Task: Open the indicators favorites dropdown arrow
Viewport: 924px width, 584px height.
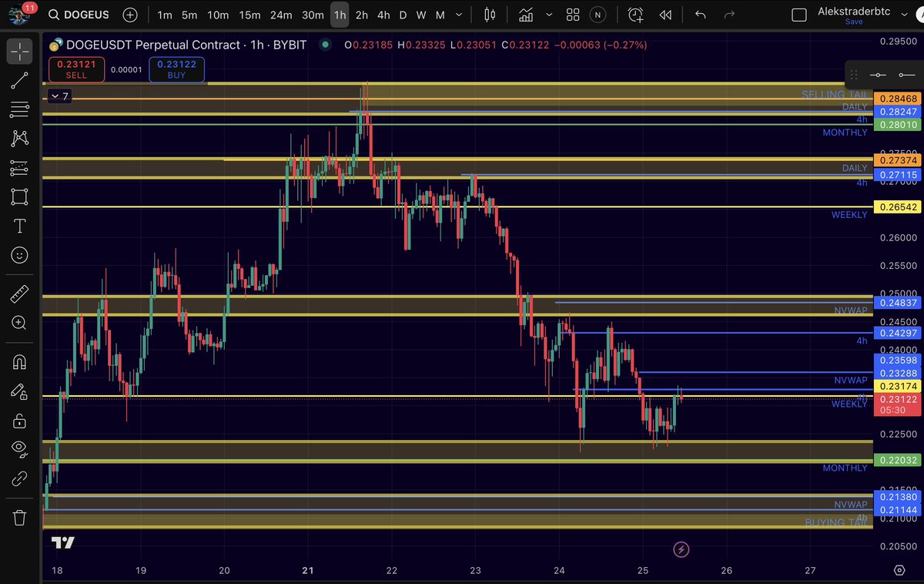Action: click(x=549, y=15)
